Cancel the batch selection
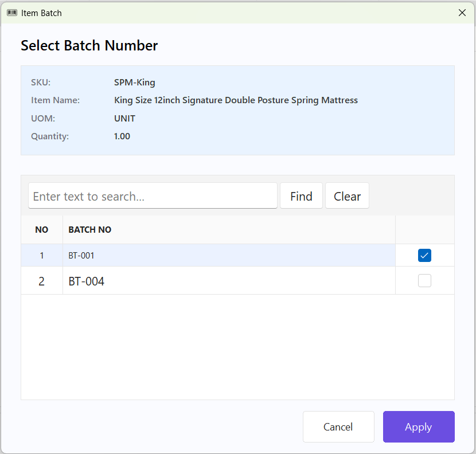Screen dimensions: 476x454 338,426
